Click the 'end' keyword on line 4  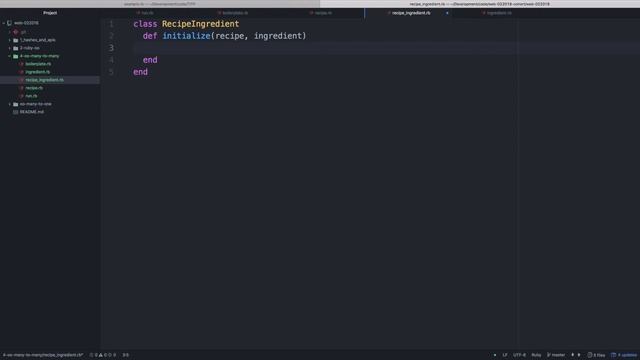tap(150, 60)
